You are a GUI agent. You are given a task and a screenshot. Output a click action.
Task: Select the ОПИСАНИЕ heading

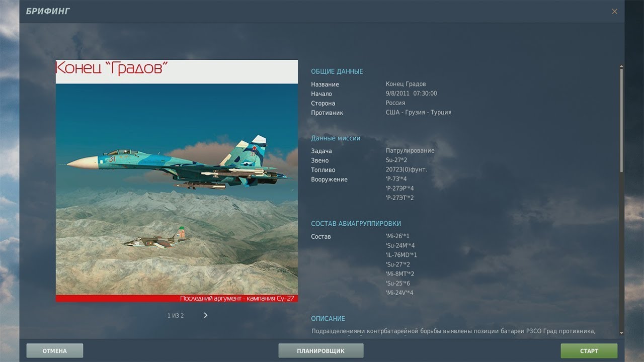tap(328, 318)
